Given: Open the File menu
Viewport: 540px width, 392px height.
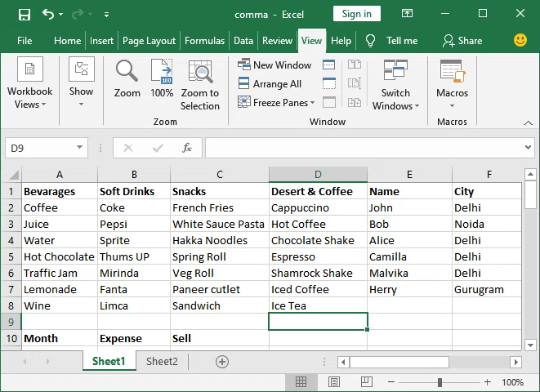Looking at the screenshot, I should coord(25,41).
